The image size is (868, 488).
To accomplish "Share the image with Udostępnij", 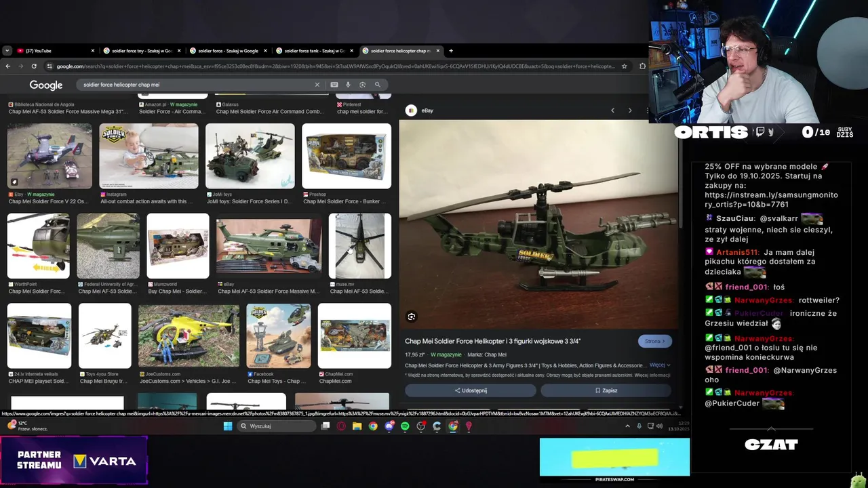I will 471,390.
